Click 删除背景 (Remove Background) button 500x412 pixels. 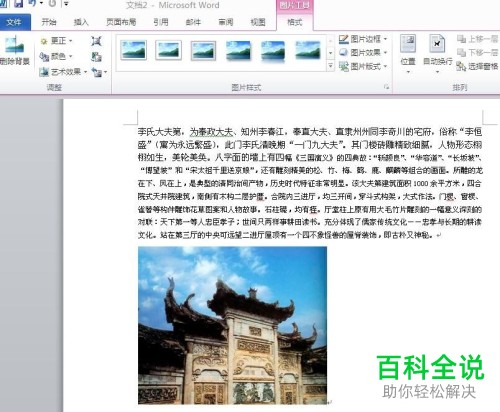14,50
